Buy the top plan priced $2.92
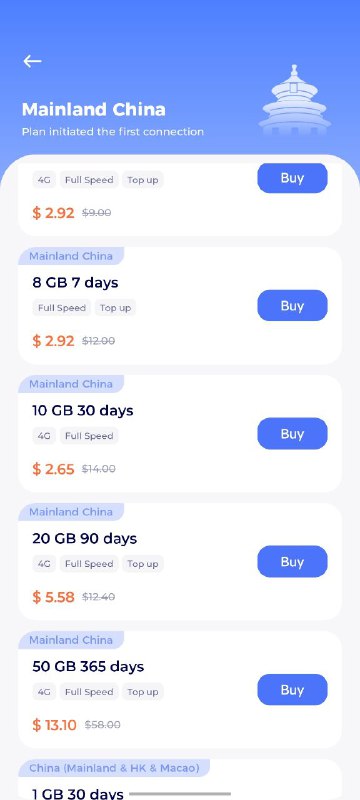Viewport: 360px width, 800px height. pyautogui.click(x=292, y=178)
